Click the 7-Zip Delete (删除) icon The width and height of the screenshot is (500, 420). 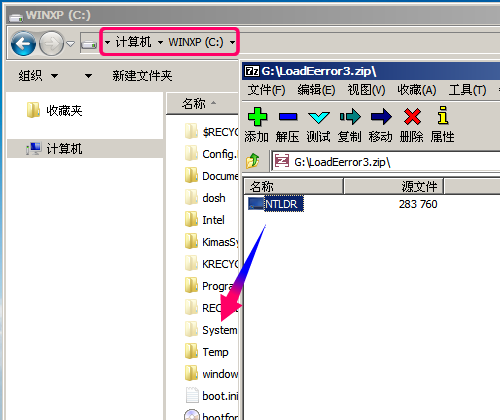pyautogui.click(x=412, y=117)
